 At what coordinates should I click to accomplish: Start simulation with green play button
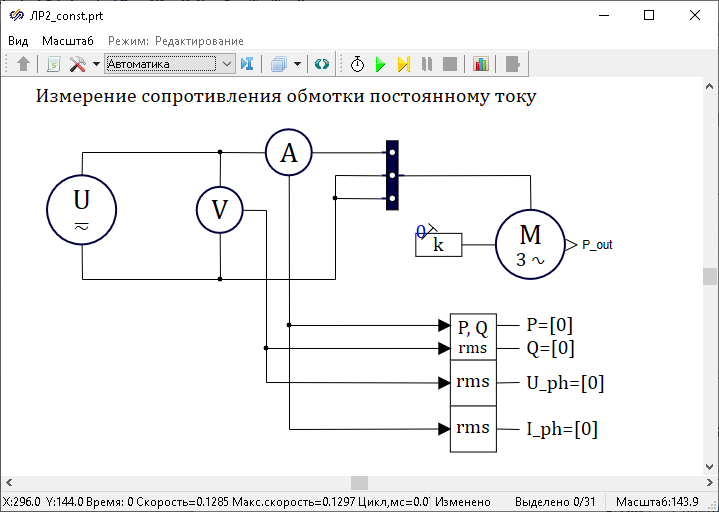tap(380, 64)
